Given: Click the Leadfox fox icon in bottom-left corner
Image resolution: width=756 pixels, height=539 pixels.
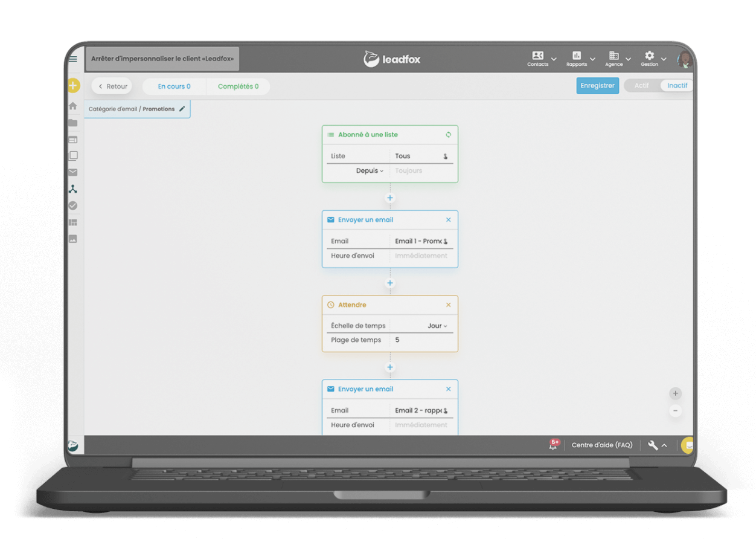Looking at the screenshot, I should click(x=72, y=445).
